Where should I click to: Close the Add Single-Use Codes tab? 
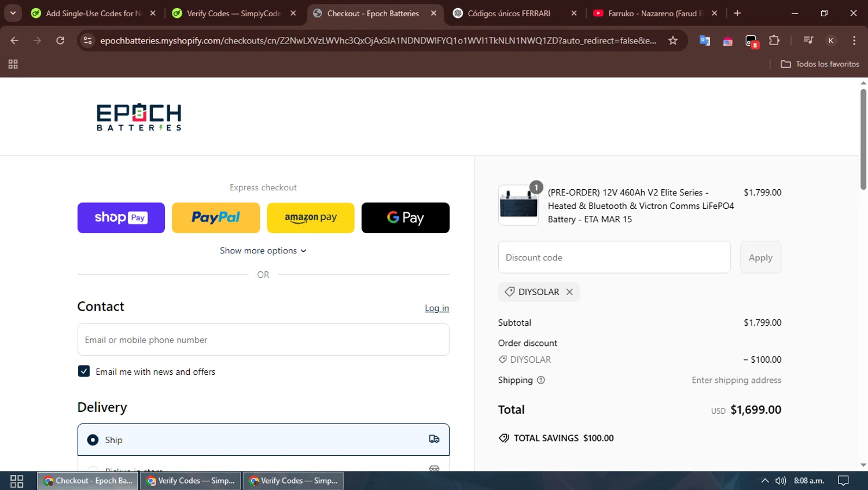153,13
